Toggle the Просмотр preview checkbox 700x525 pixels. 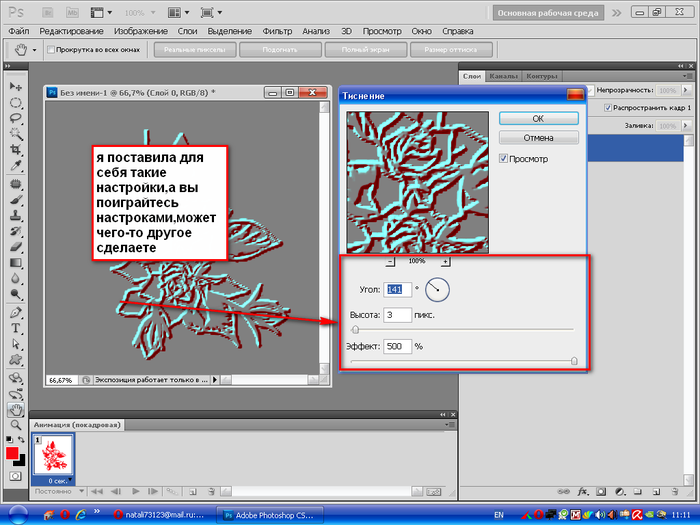pos(503,158)
